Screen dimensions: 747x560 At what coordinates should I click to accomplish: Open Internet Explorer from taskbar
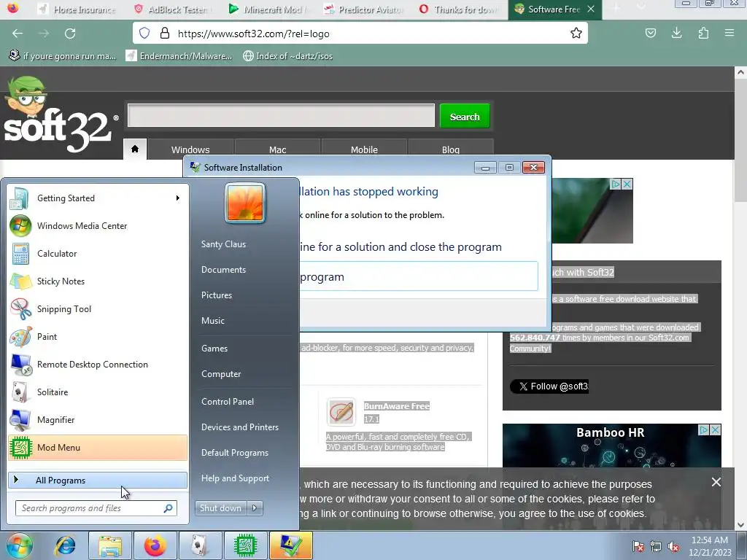[65, 545]
